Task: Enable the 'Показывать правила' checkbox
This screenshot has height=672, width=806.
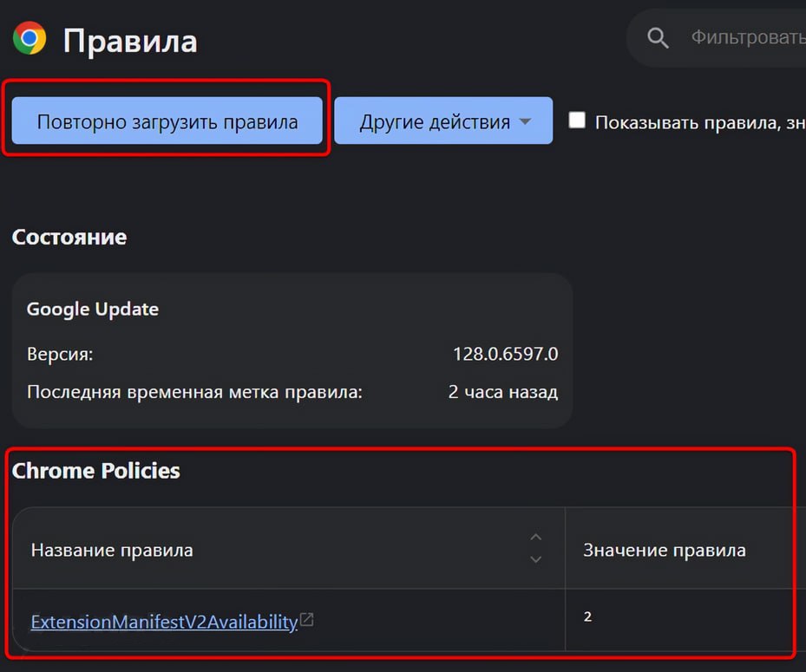Action: [x=577, y=121]
